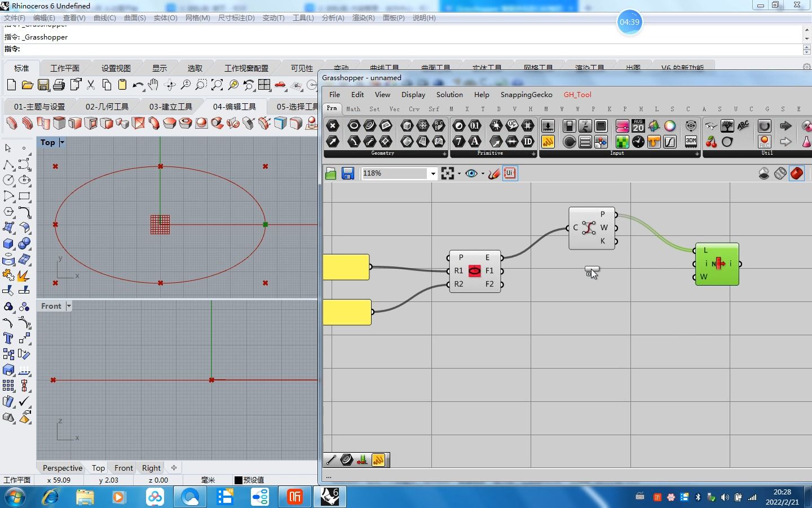Open Grasshopper file with green folder icon
This screenshot has height=508, width=812.
coord(331,173)
